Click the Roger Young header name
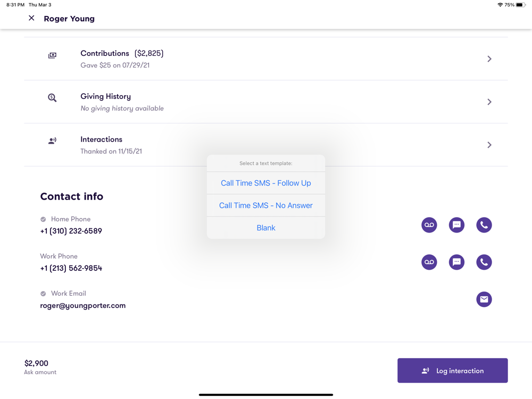 point(69,19)
